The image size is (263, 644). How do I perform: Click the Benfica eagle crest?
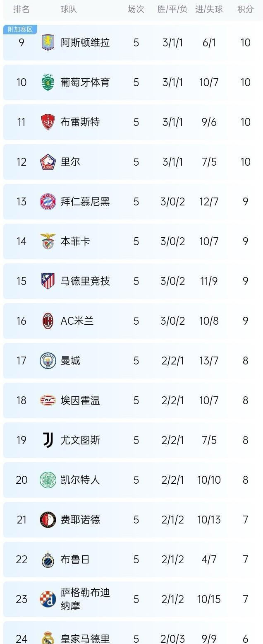coord(48,241)
